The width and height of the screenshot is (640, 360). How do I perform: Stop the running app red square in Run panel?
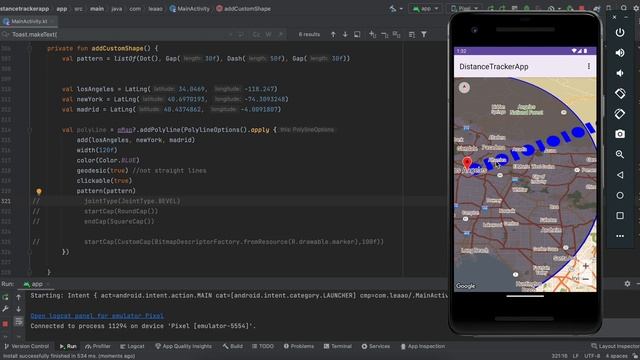click(x=5, y=324)
